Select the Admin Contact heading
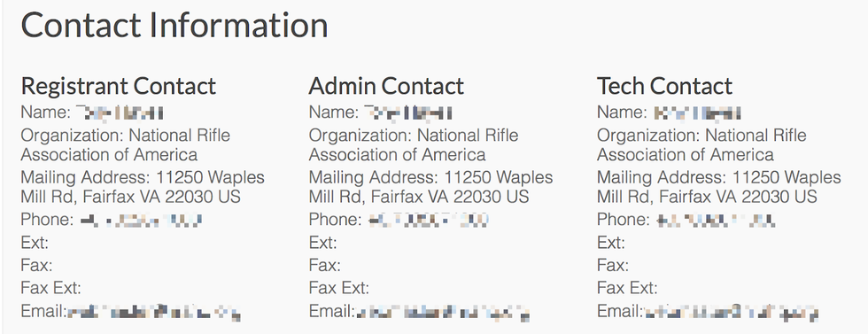868x334 pixels. coord(386,86)
